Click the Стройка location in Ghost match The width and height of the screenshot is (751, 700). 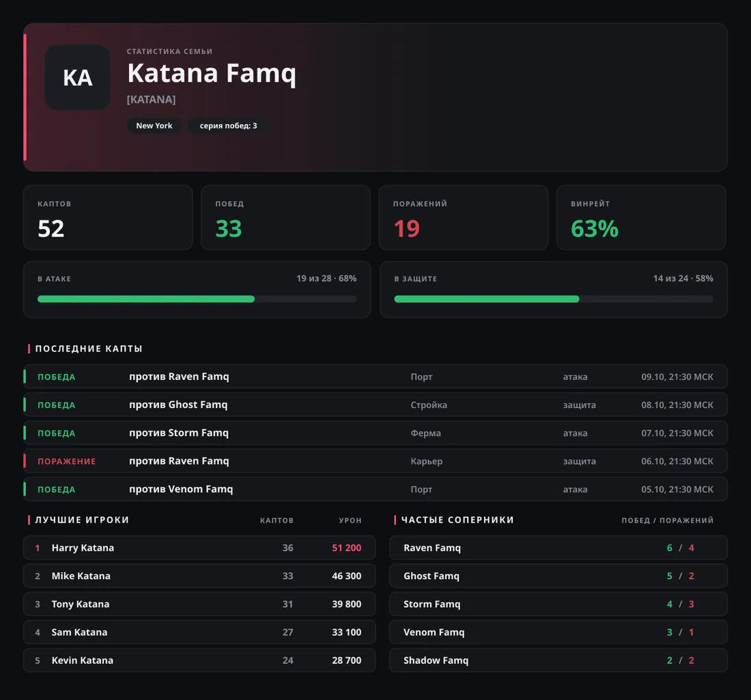[429, 405]
